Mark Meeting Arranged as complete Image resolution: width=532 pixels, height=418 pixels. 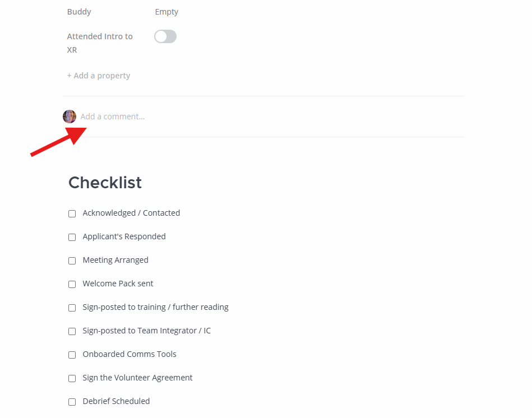[x=72, y=261]
